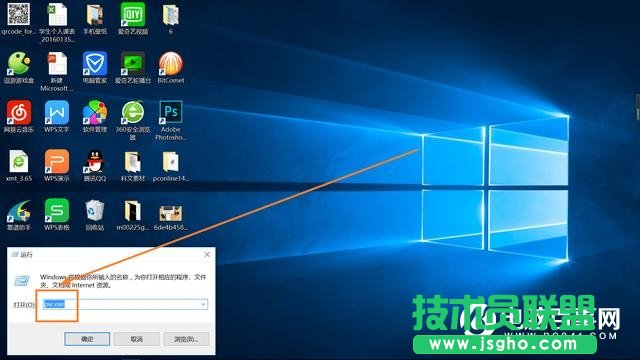640x360 pixels.
Task: Launch the assistant shortcut left of WPS表格
Action: tap(19, 211)
